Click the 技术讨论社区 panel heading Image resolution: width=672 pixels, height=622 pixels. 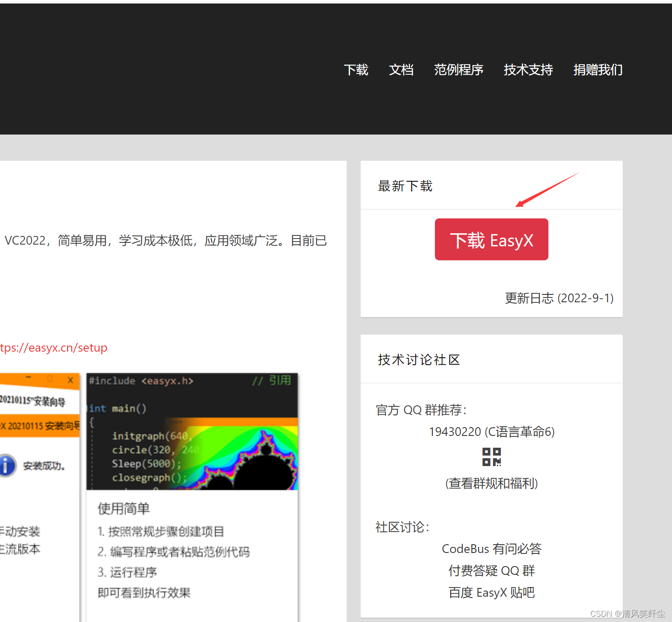pos(419,360)
